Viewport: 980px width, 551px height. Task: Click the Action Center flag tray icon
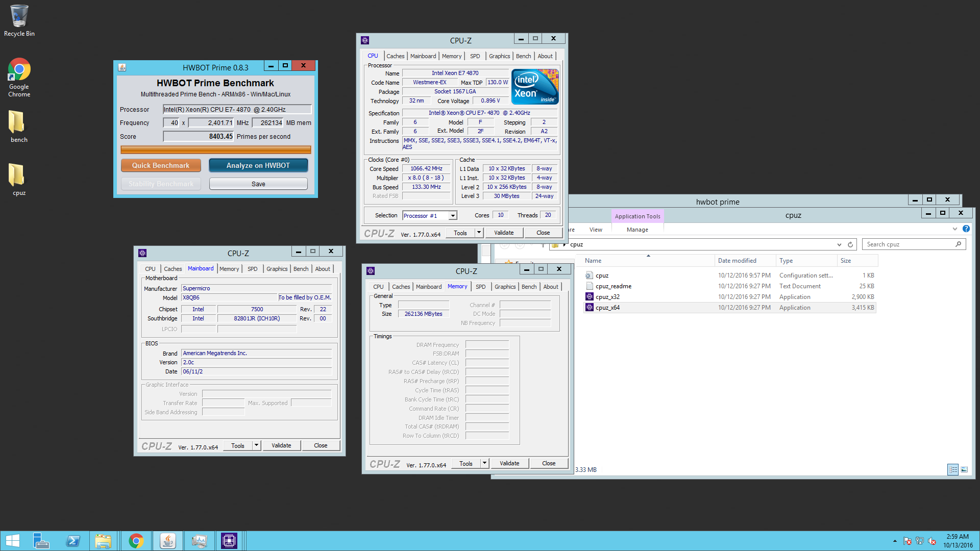(x=907, y=541)
